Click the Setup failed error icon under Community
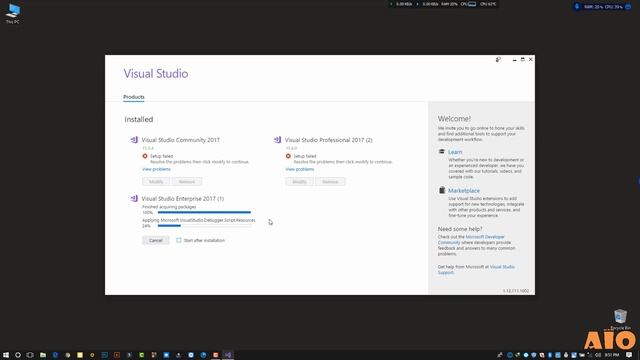 [x=145, y=156]
